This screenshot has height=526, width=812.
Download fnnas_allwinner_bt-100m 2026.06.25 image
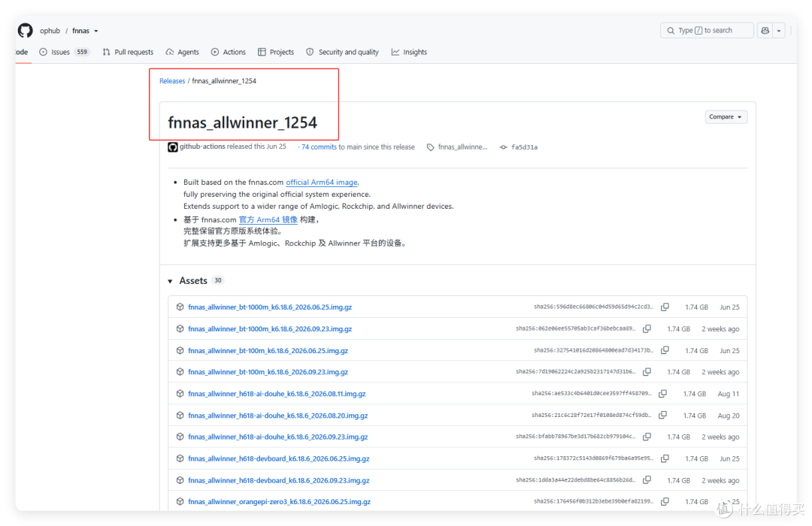[268, 350]
